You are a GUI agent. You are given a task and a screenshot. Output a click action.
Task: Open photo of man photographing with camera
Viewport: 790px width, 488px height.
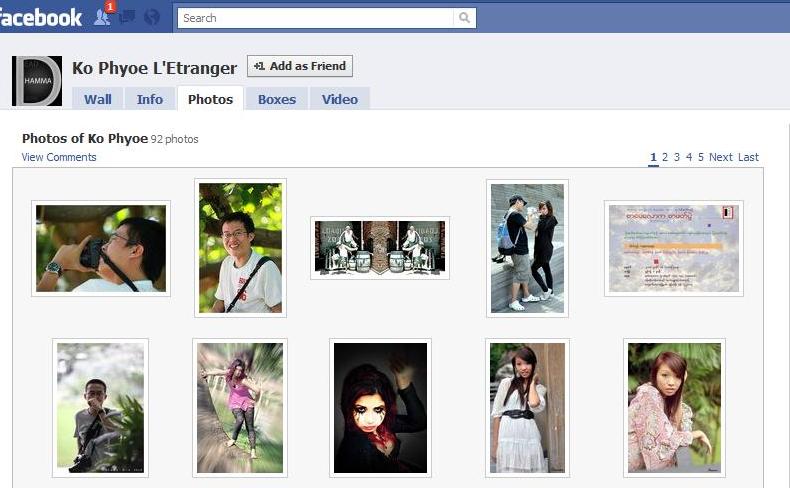(101, 248)
